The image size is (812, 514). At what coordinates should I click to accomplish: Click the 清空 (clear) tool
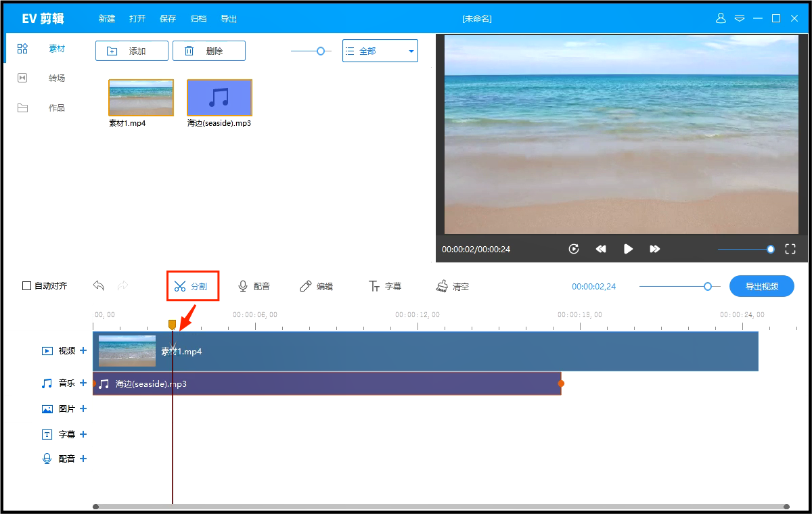(452, 285)
